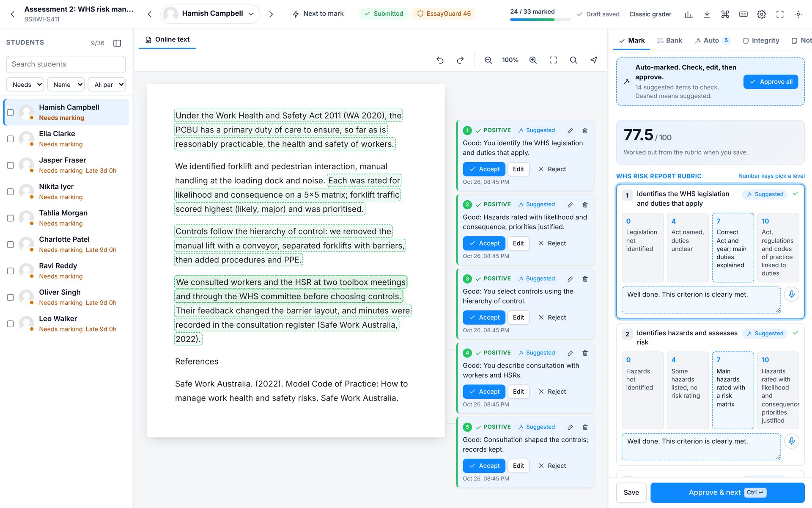The width and height of the screenshot is (812, 508).
Task: Delete the first suggested comment
Action: click(x=585, y=130)
